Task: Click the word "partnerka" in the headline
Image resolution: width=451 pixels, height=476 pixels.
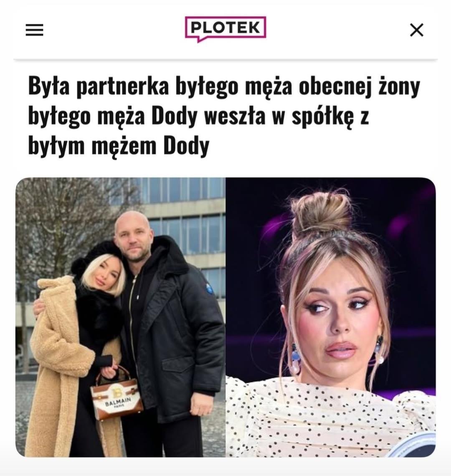Action: [x=122, y=87]
